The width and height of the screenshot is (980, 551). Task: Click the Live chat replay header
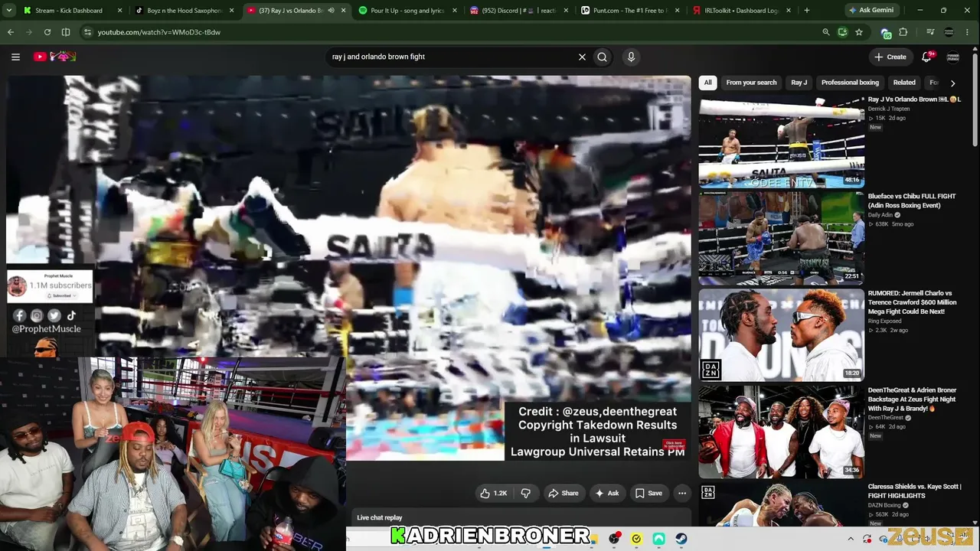pos(380,517)
